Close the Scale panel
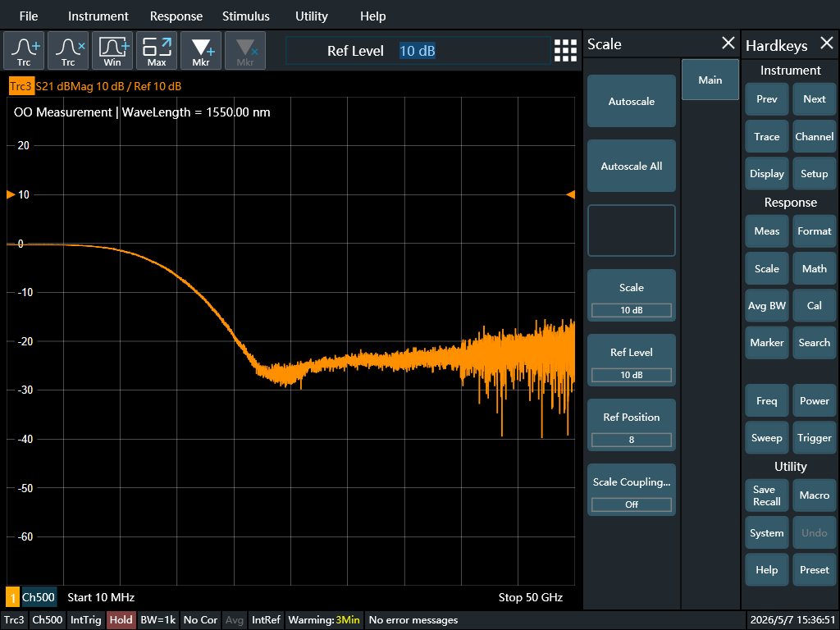Viewport: 840px width, 630px height. point(728,43)
